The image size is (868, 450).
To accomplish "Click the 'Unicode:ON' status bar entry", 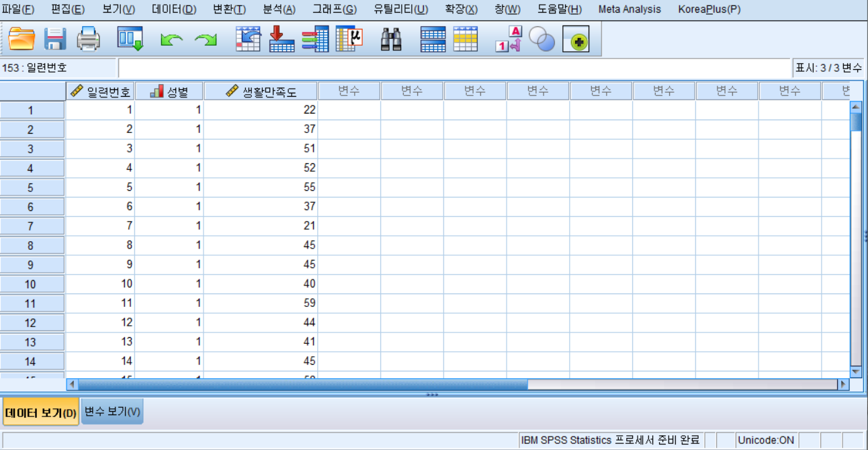I will point(766,441).
